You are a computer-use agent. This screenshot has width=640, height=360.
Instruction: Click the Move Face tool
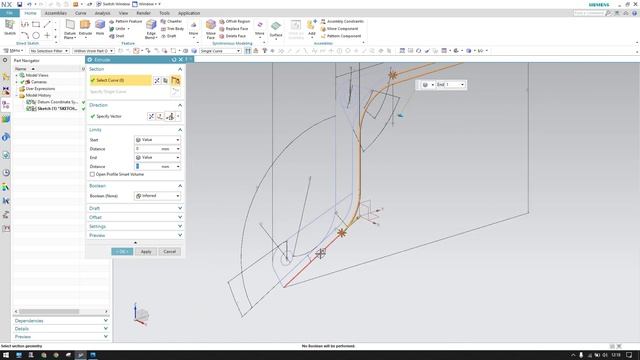tap(211, 29)
